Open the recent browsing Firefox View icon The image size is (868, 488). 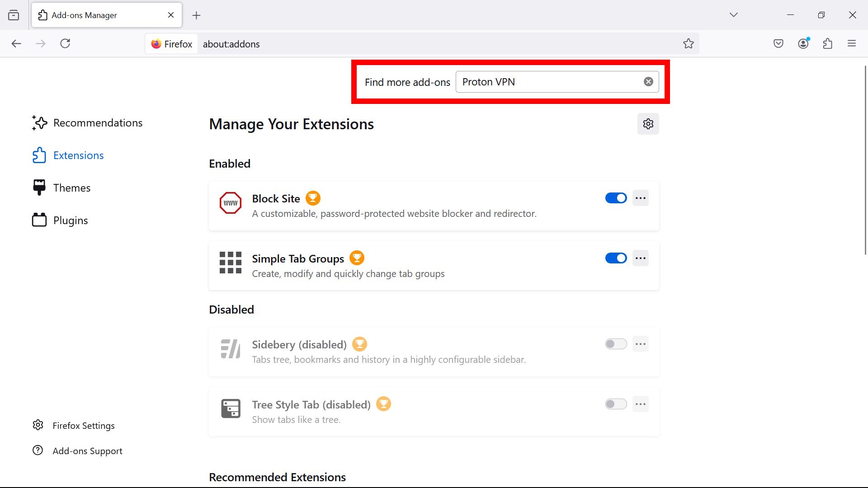(14, 15)
